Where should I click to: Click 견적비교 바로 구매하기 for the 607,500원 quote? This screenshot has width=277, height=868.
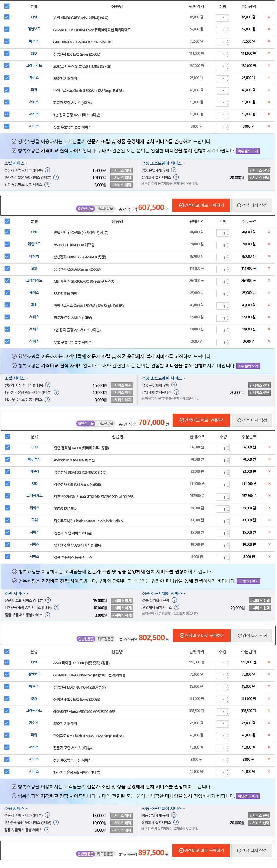click(201, 205)
